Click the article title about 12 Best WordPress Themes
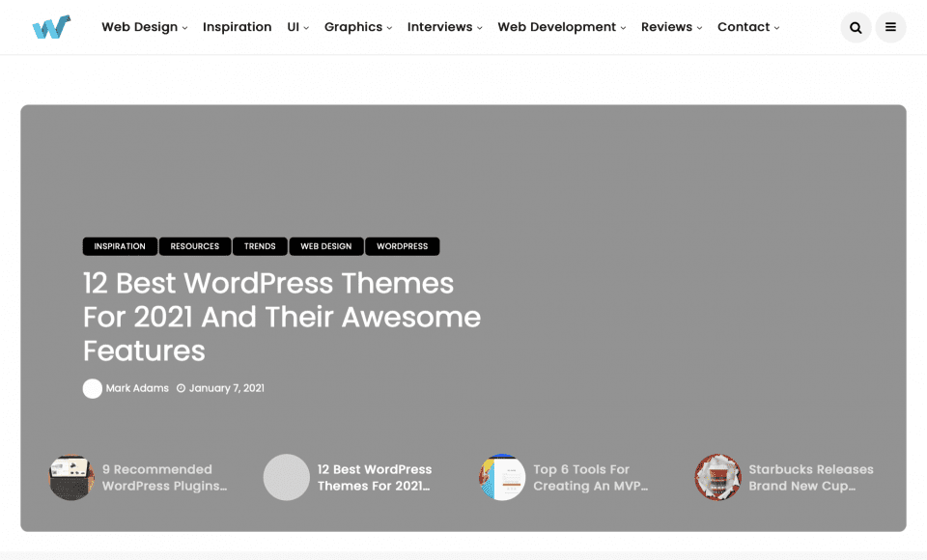927x560 pixels. tap(282, 317)
